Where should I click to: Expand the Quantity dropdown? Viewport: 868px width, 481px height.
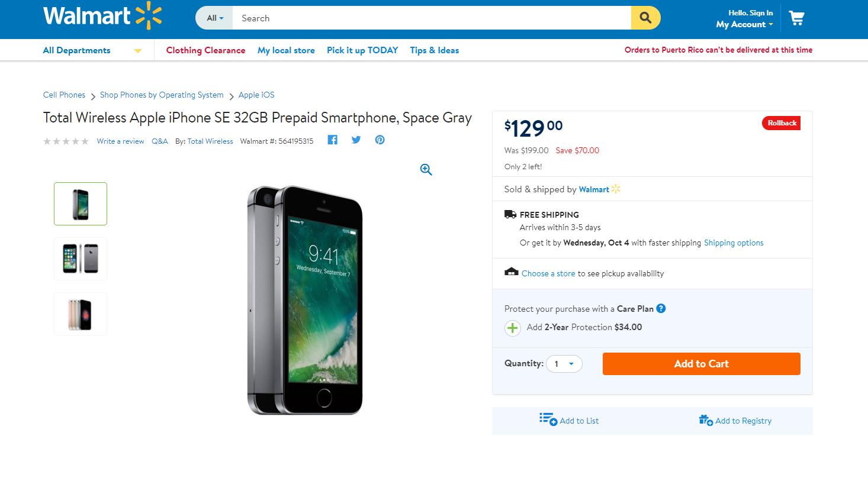click(x=564, y=364)
